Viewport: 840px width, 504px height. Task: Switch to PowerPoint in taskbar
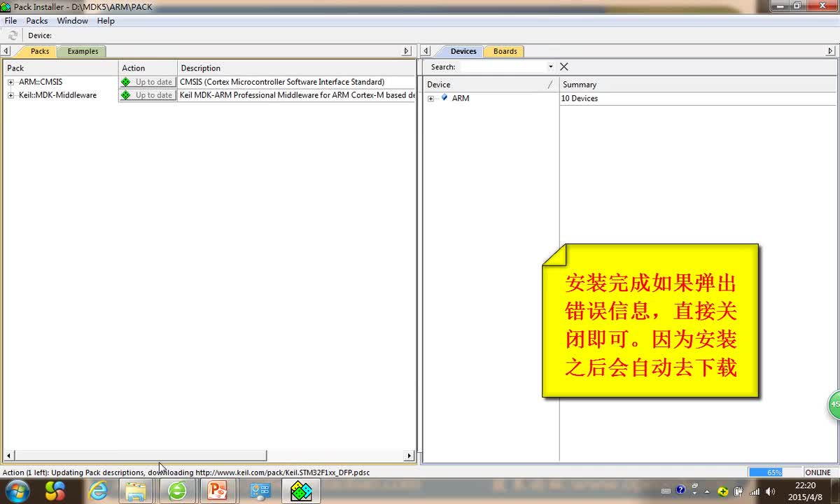click(x=218, y=491)
